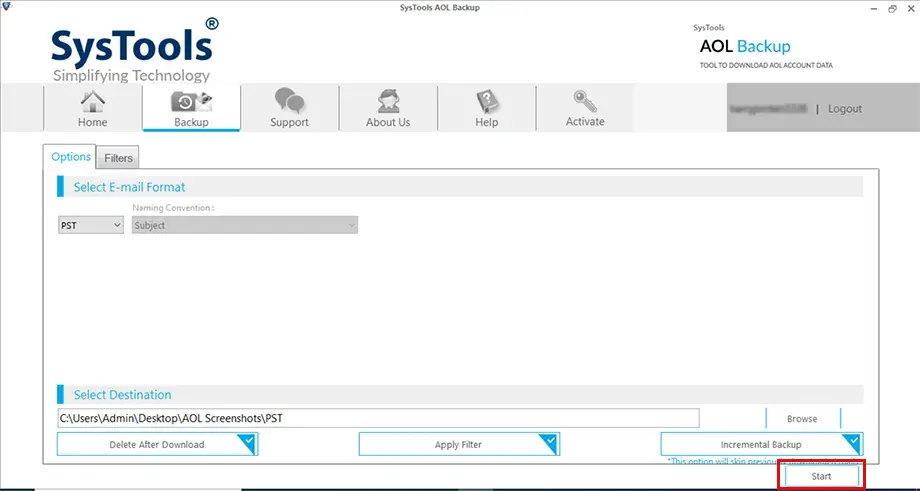Open Support chat bubbles icon

pyautogui.click(x=289, y=100)
